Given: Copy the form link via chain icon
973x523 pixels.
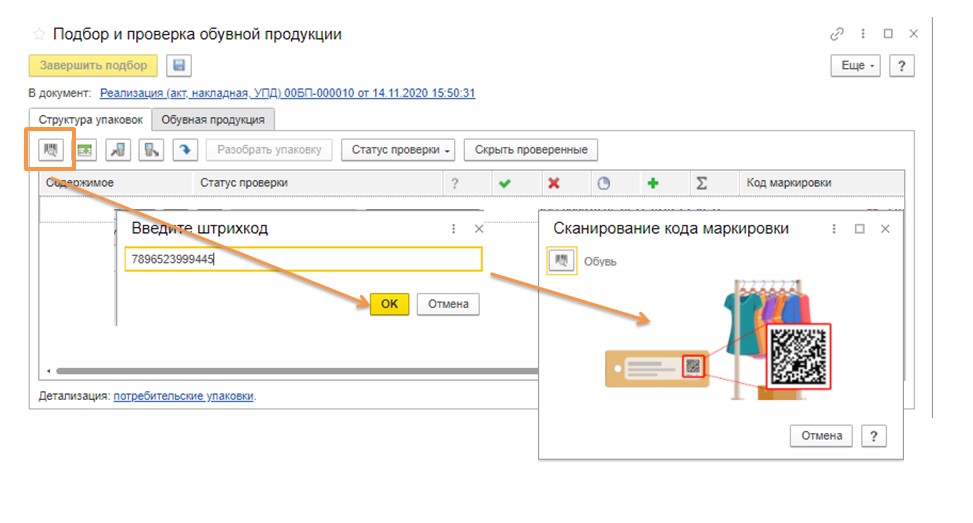Looking at the screenshot, I should 837,34.
